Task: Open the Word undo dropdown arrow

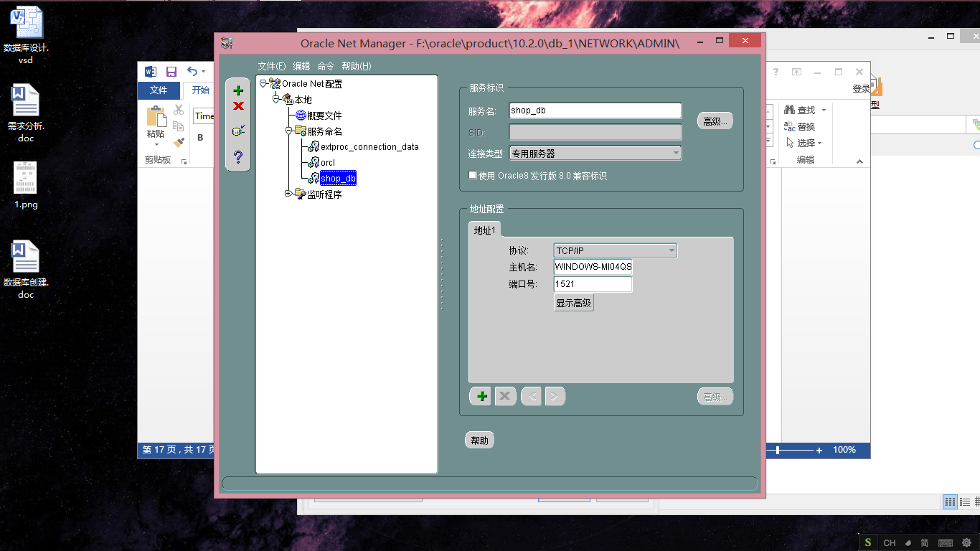Action: click(204, 72)
